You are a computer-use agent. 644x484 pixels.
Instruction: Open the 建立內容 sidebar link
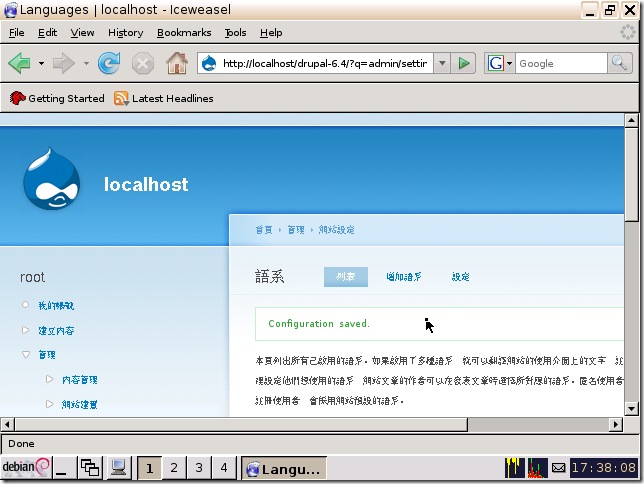56,330
